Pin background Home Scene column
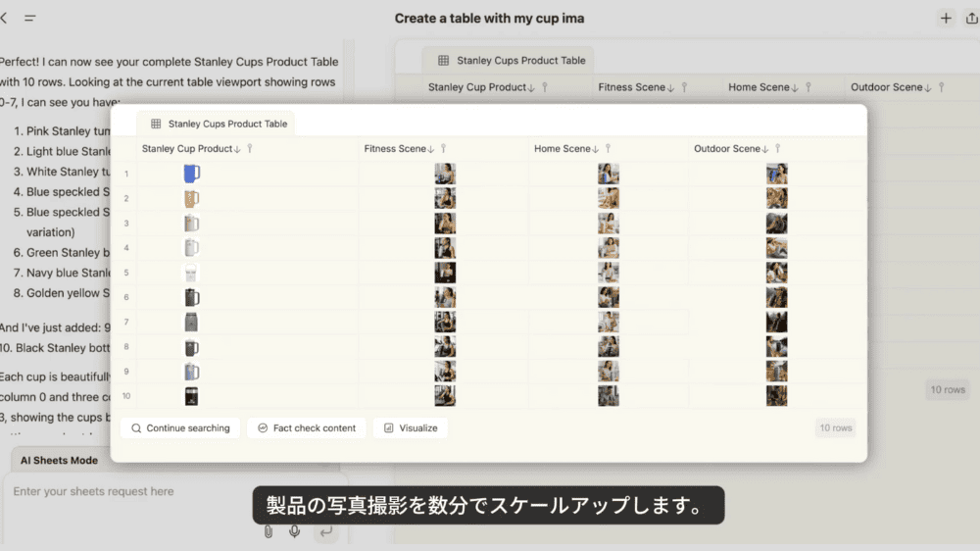Screen dimensions: 980x551 [808, 87]
